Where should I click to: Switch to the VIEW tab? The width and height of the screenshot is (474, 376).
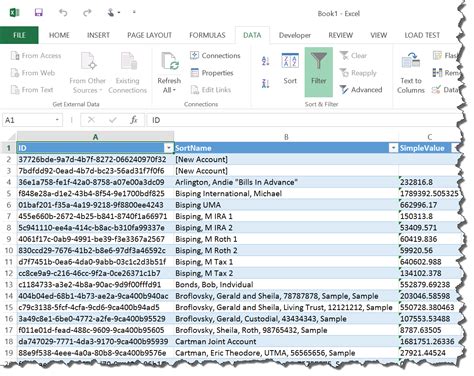379,35
